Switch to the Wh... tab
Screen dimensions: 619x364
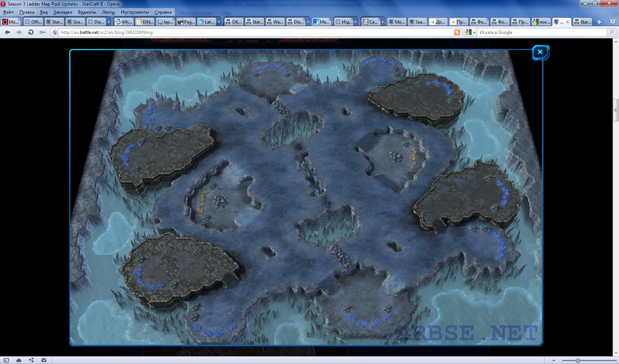click(123, 22)
